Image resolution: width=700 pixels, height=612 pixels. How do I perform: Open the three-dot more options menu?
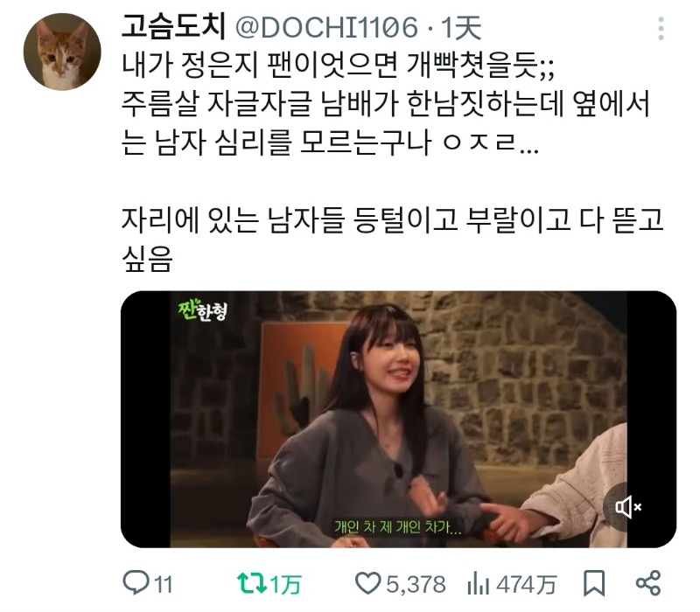point(661,29)
